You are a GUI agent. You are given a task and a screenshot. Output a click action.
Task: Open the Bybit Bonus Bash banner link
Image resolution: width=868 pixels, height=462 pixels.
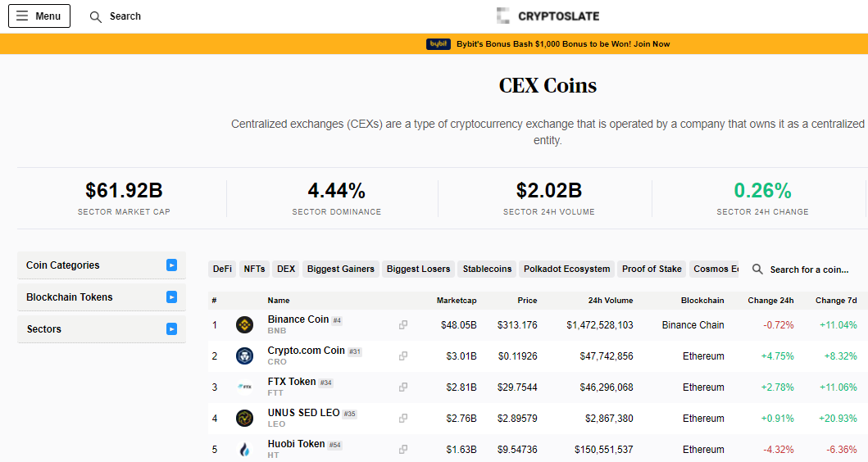pos(563,43)
